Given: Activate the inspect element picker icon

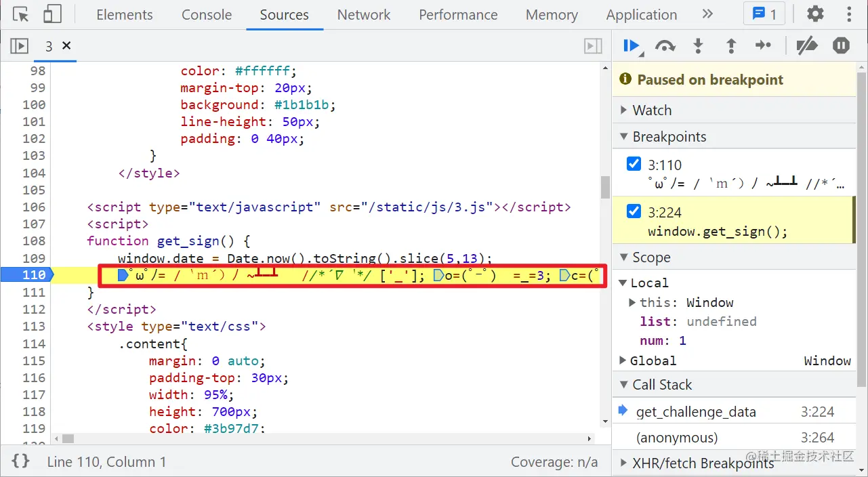Looking at the screenshot, I should [x=21, y=14].
